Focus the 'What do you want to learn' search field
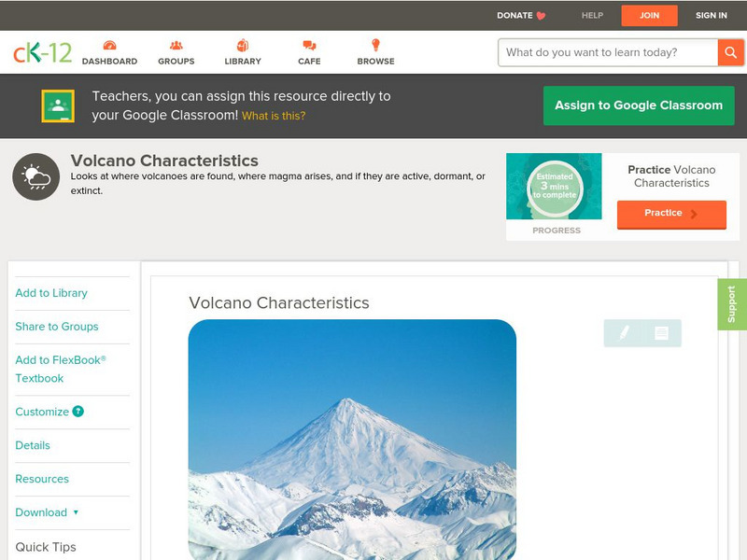The width and height of the screenshot is (747, 560). pos(608,52)
